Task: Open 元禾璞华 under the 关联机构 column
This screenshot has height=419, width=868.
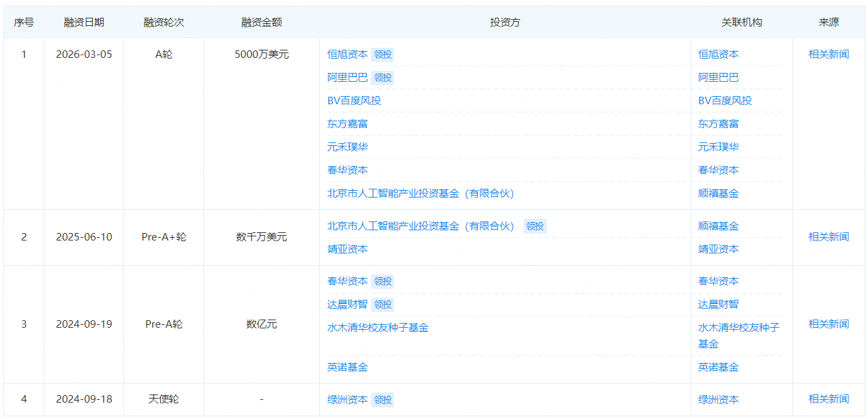Action: pyautogui.click(x=718, y=147)
